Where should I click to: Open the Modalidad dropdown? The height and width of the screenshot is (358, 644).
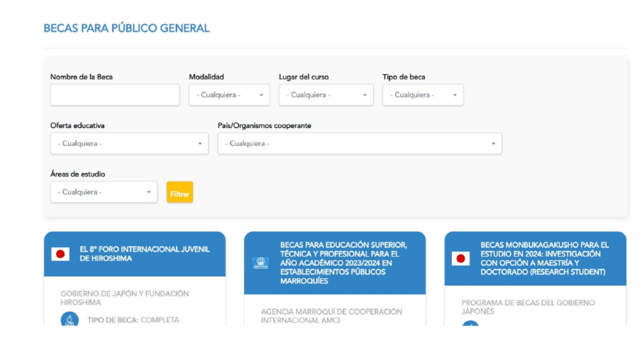click(x=229, y=95)
